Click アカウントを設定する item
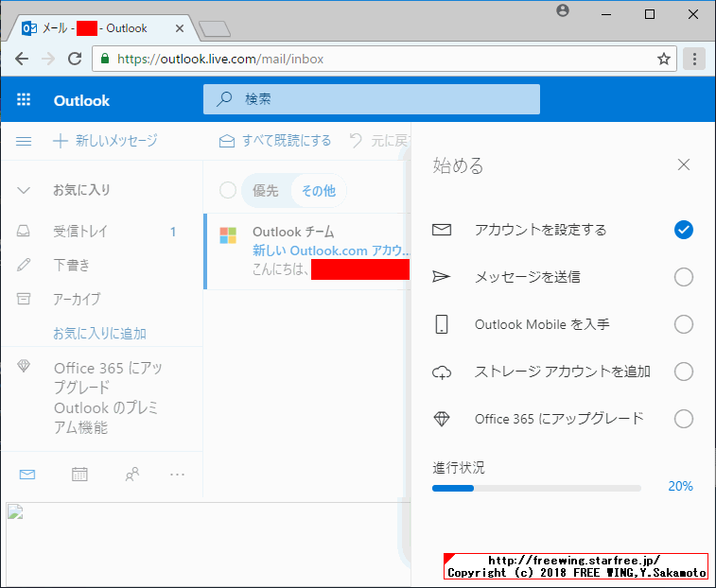Screen dimensions: 716x588 coord(541,230)
